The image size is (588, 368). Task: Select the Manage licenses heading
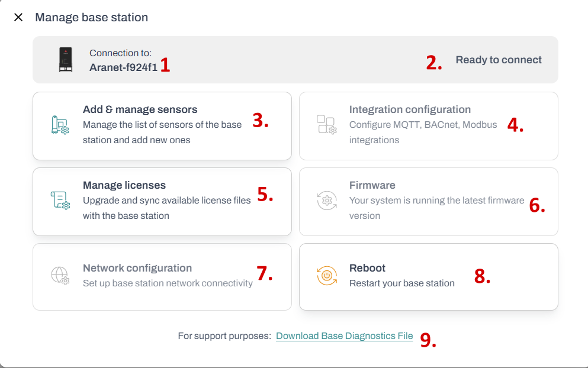tap(124, 185)
